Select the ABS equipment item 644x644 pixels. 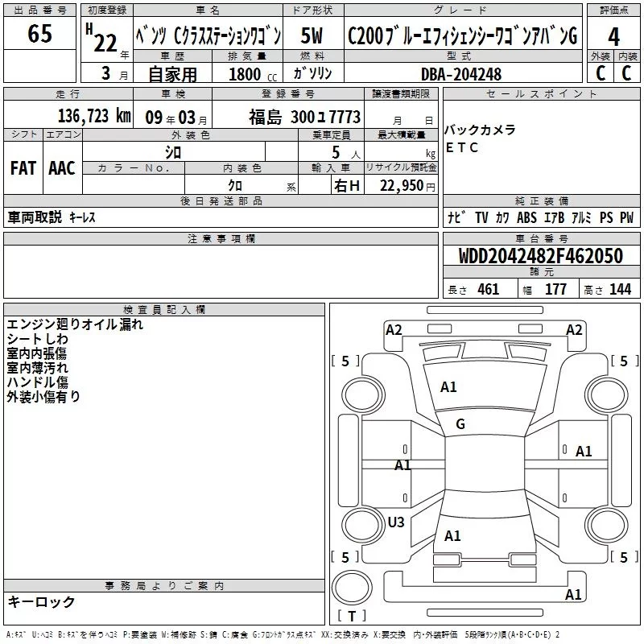(526, 217)
